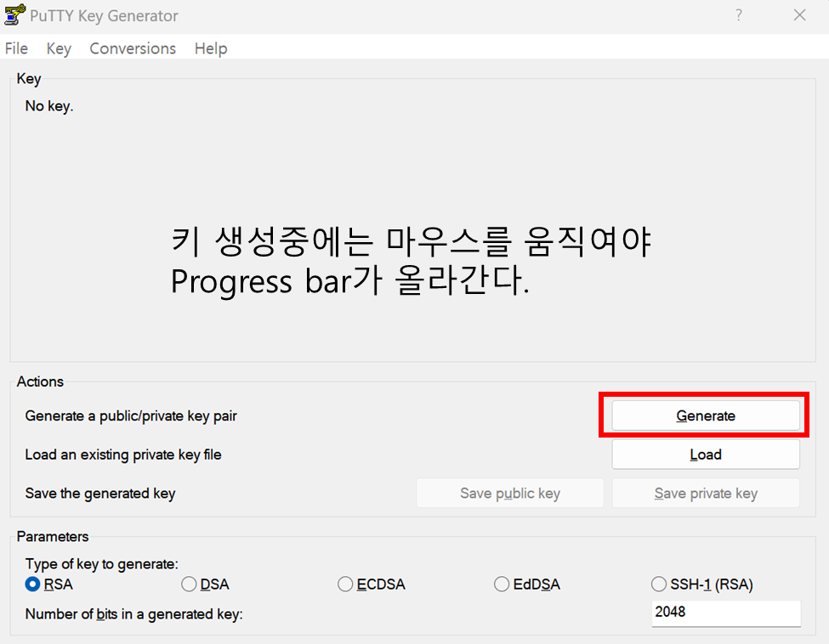This screenshot has width=829, height=644.
Task: Click the 'Save the generated key' label
Action: coord(100,494)
